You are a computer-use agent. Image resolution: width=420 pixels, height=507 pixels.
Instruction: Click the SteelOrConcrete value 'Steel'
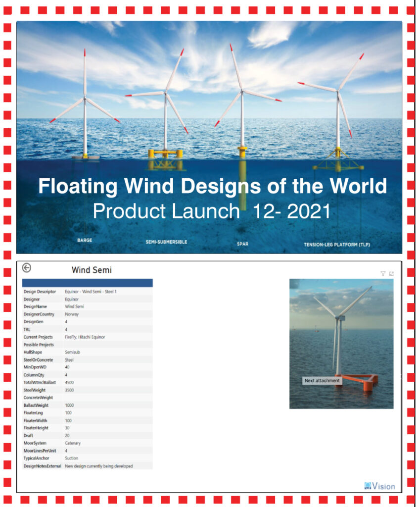pos(69,360)
